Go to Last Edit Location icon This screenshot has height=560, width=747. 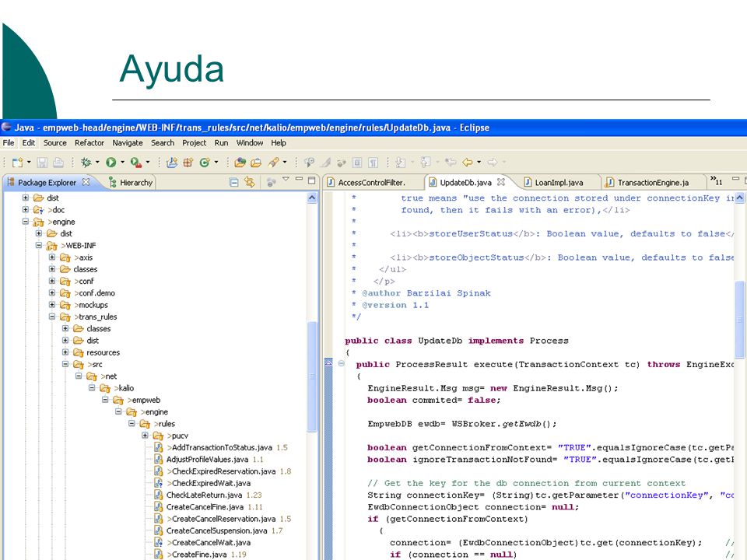pyautogui.click(x=451, y=163)
